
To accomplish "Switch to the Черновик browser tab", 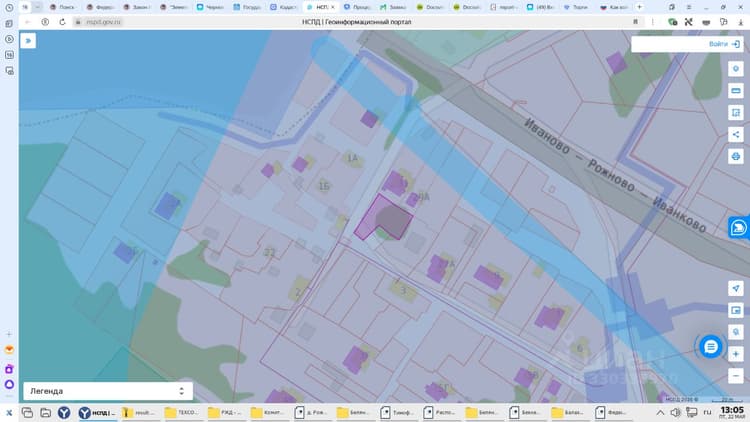I will 210,7.
